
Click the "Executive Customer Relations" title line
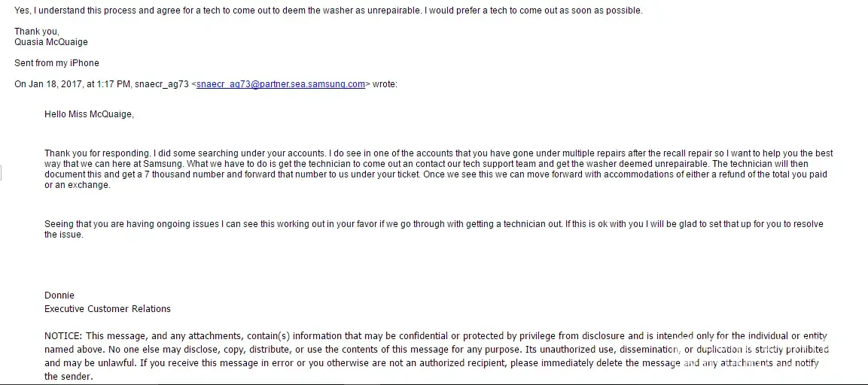(x=108, y=309)
